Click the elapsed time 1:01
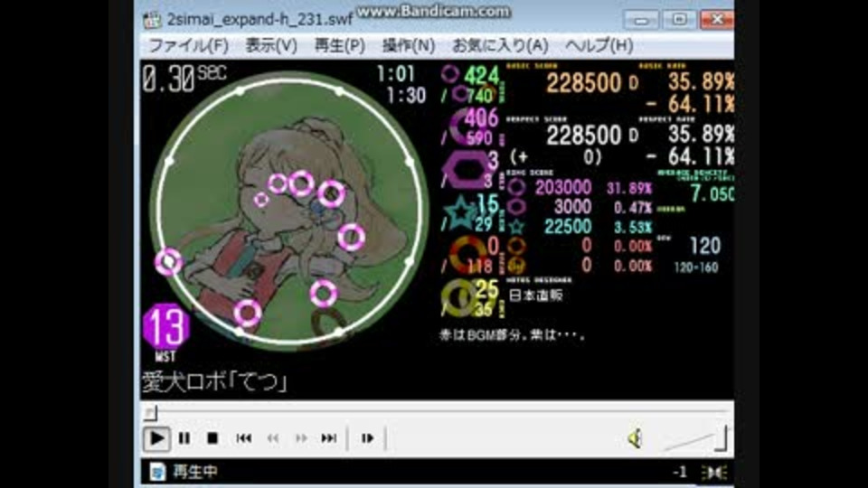 point(395,73)
